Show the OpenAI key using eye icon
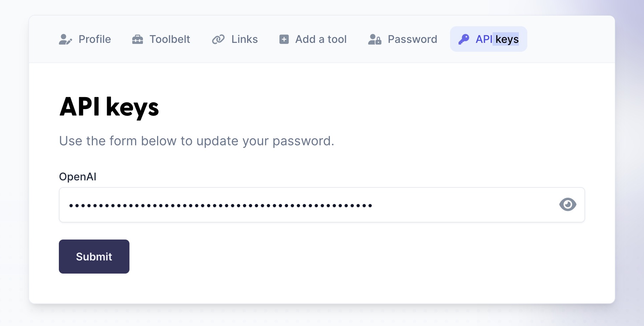 pos(568,204)
